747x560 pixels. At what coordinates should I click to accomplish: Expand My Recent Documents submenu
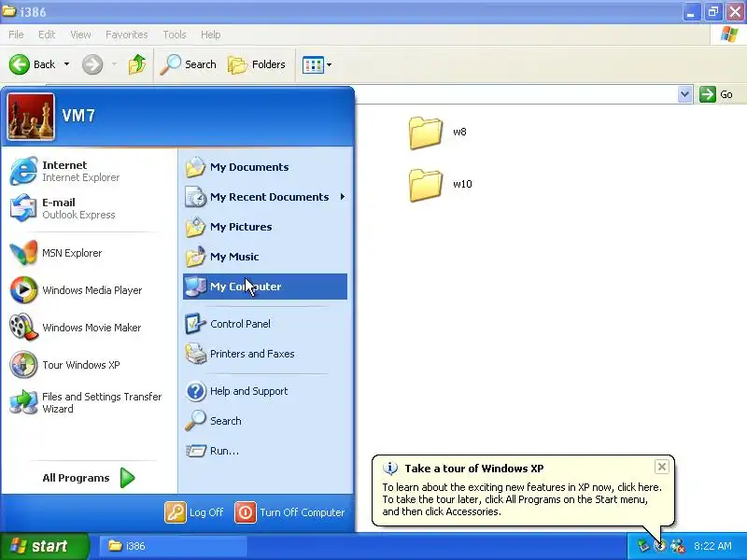click(265, 197)
